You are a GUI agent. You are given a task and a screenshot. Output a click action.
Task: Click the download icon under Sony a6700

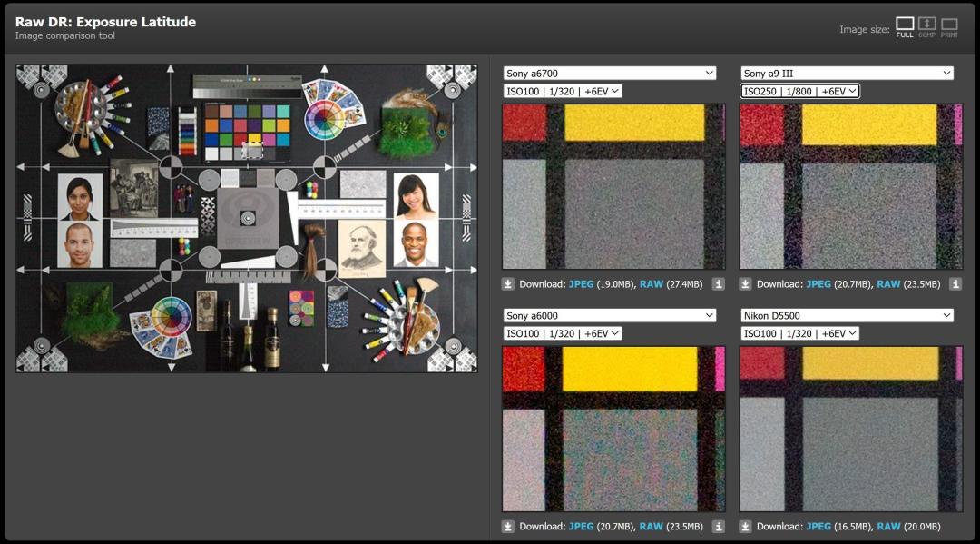pos(507,284)
